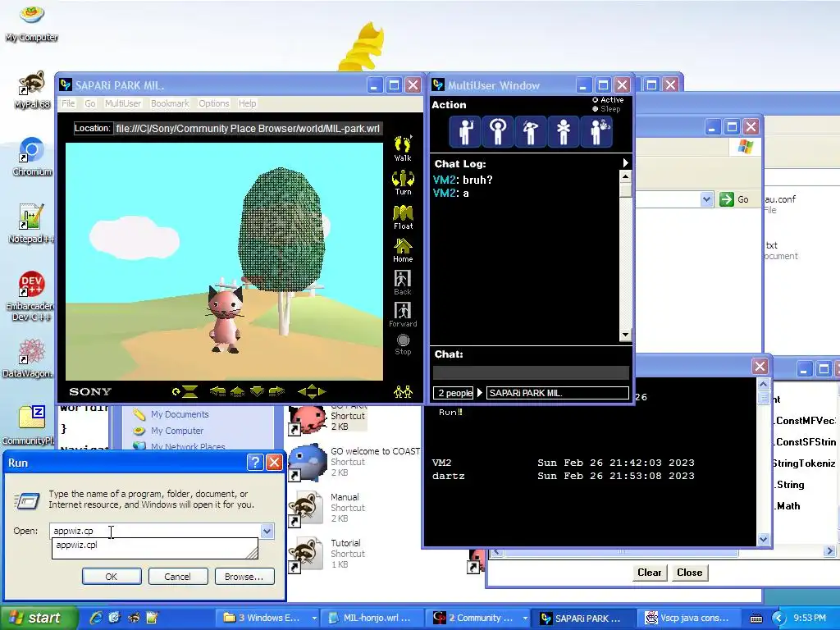Click the Internet Explorer quick launch icon
840x630 pixels.
click(x=95, y=618)
